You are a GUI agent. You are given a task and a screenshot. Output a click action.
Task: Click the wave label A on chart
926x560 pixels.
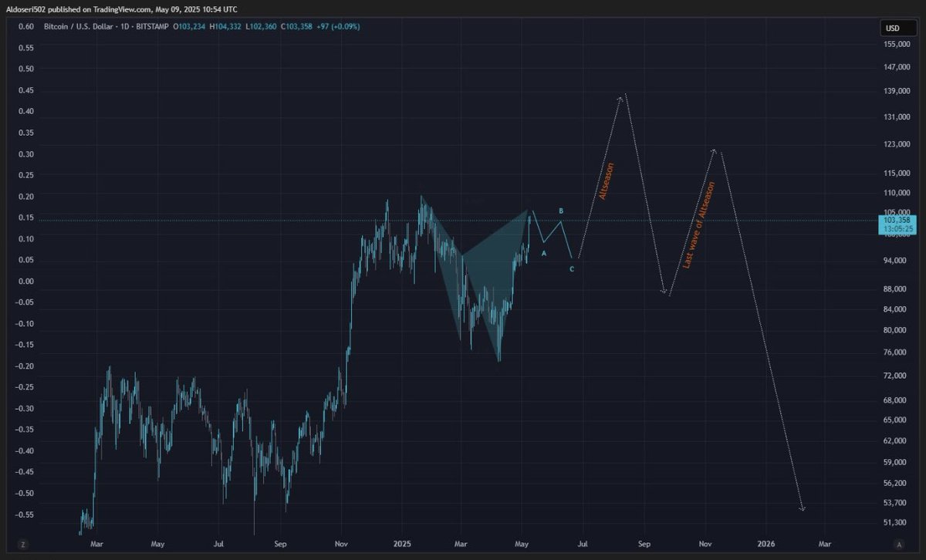click(544, 253)
